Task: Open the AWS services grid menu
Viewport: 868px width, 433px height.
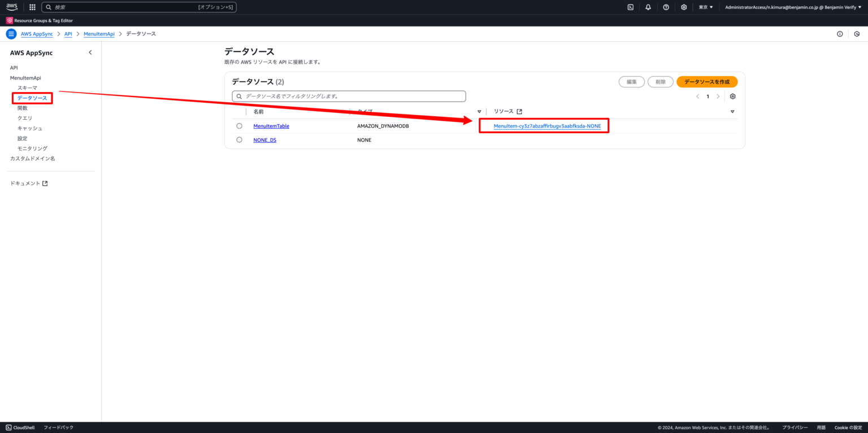Action: pyautogui.click(x=32, y=7)
